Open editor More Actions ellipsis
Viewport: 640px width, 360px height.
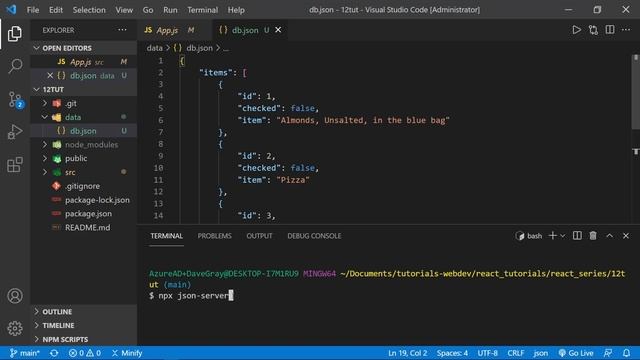click(x=626, y=30)
